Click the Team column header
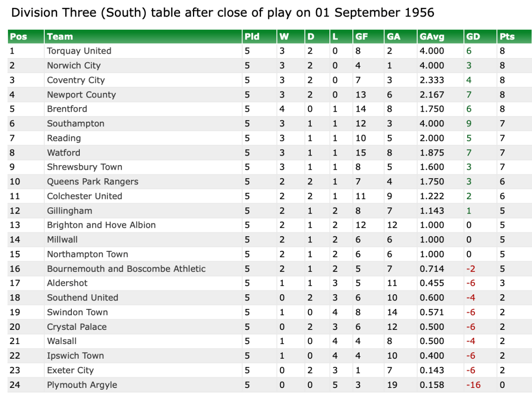The width and height of the screenshot is (532, 395). click(x=60, y=37)
